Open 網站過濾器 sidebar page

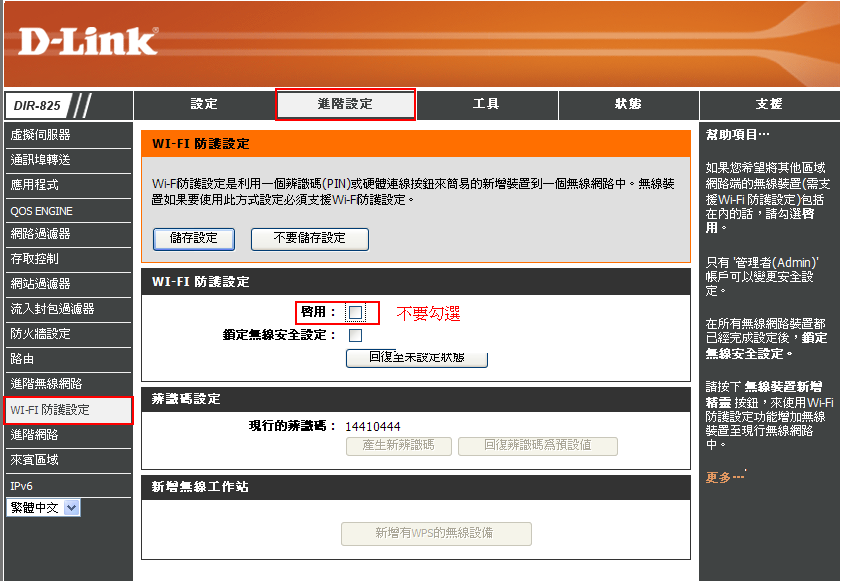tap(68, 284)
